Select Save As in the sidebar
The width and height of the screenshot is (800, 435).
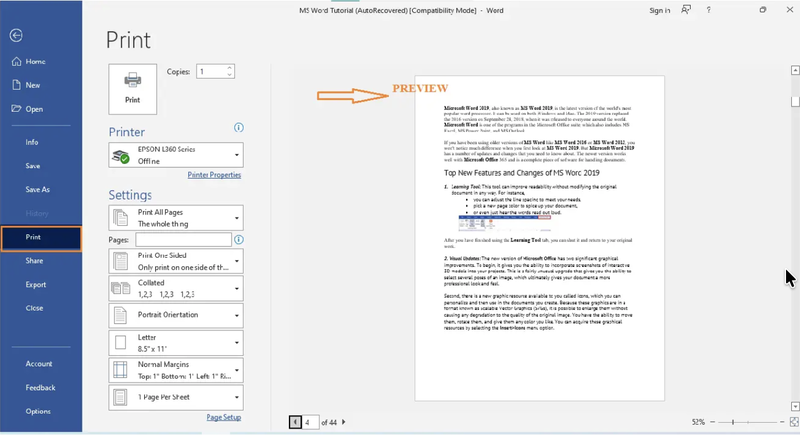point(37,190)
